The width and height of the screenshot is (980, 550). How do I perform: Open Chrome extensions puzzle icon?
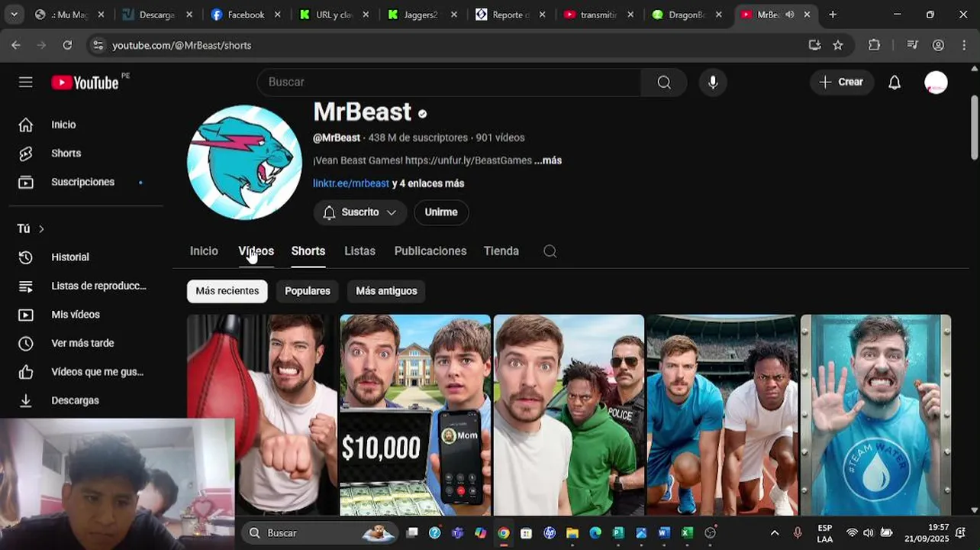coord(875,45)
